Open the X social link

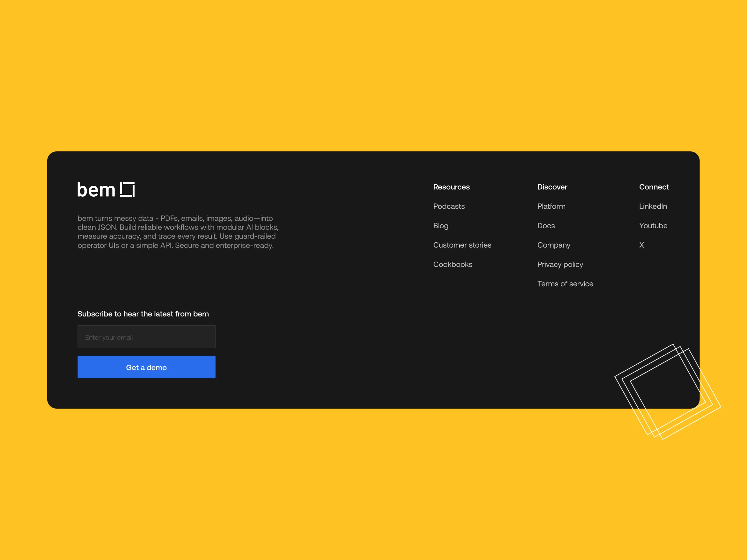click(641, 245)
